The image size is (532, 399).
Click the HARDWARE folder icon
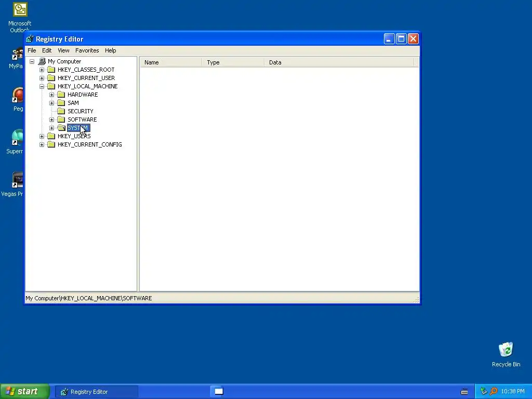tap(61, 95)
